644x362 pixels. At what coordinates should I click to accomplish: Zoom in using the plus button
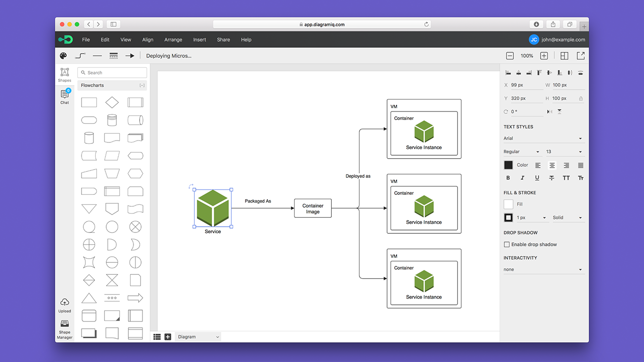pos(544,56)
